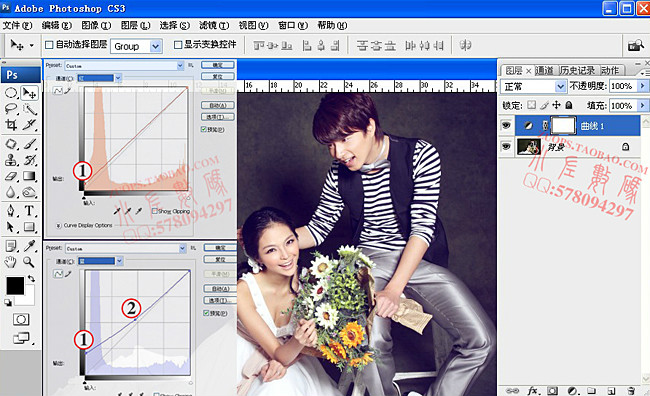Image resolution: width=650 pixels, height=396 pixels.
Task: Toggle lock transparent pixels icon
Action: tap(531, 105)
